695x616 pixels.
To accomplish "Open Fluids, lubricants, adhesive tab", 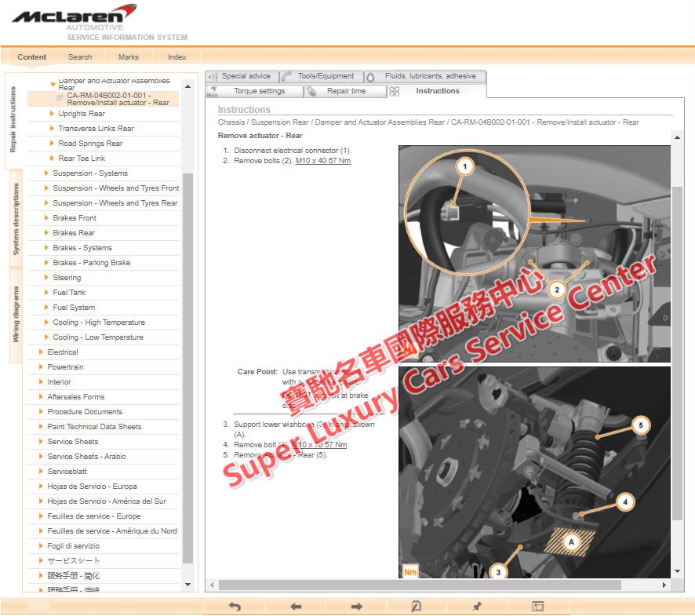I will pyautogui.click(x=425, y=76).
